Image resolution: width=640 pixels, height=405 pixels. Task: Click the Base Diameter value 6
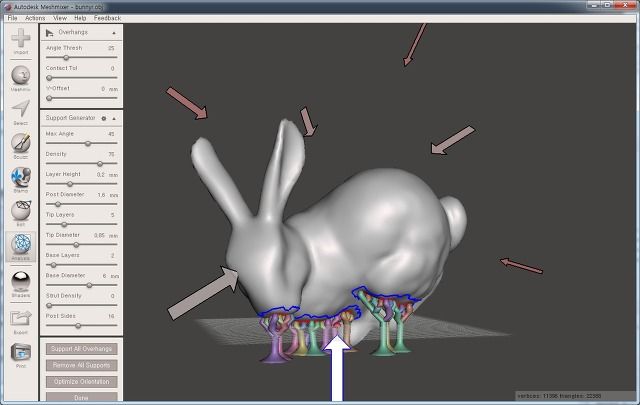pos(104,276)
